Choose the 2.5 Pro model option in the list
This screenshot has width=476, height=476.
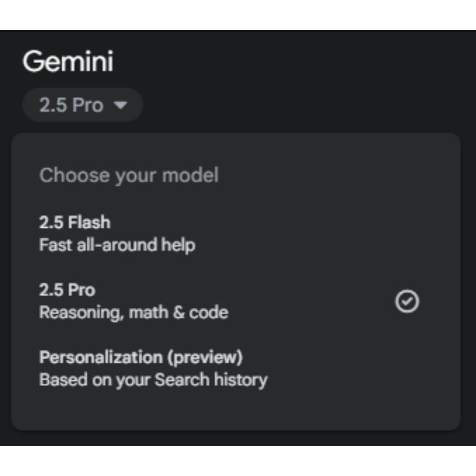coord(67,290)
